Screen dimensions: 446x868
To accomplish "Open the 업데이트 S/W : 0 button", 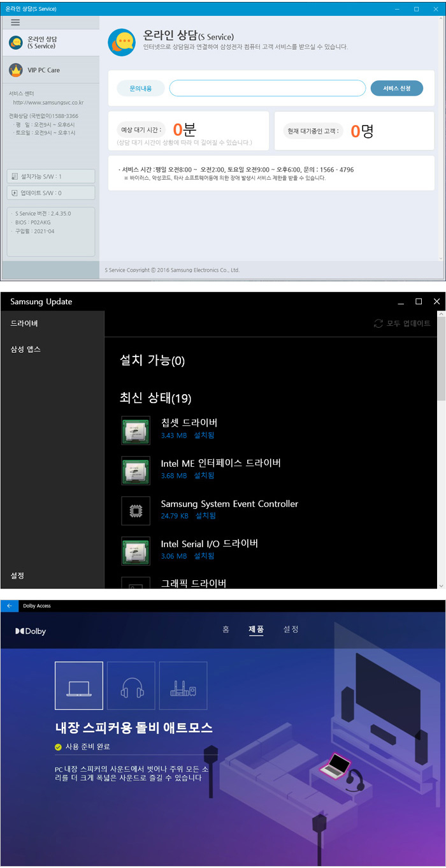I will 51,193.
